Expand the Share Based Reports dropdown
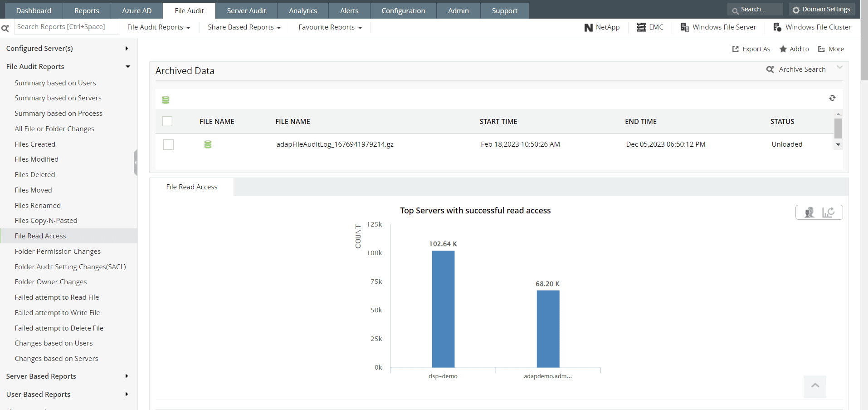Viewport: 868px width, 410px height. click(244, 27)
